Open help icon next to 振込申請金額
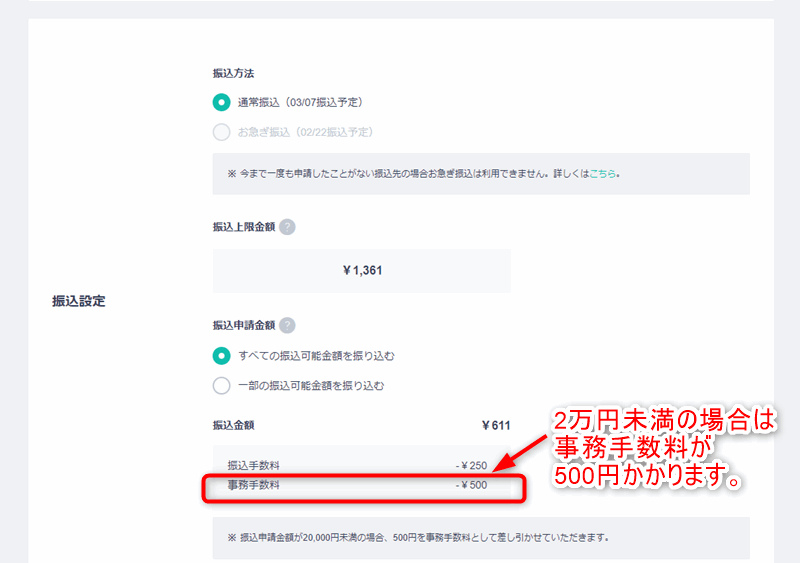 pyautogui.click(x=287, y=325)
